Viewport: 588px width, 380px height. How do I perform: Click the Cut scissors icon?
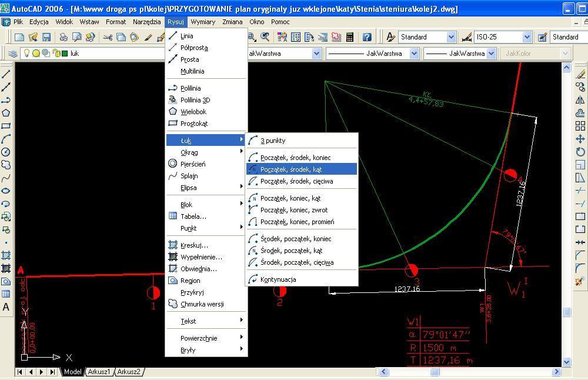(x=108, y=36)
